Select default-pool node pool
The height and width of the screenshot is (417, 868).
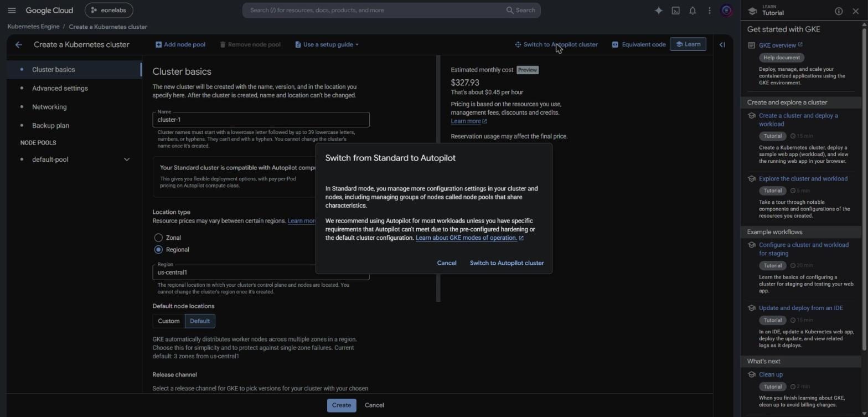(50, 159)
